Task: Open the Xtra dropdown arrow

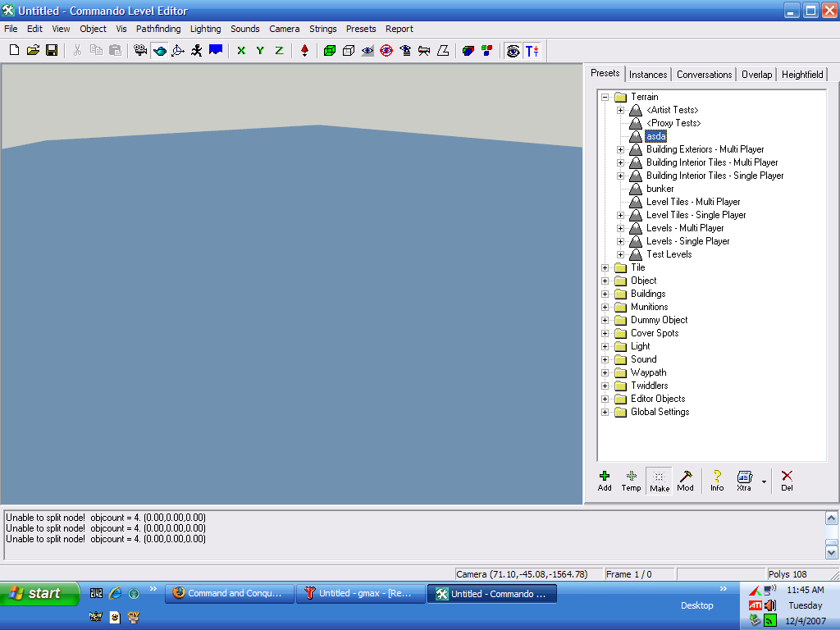Action: [765, 482]
